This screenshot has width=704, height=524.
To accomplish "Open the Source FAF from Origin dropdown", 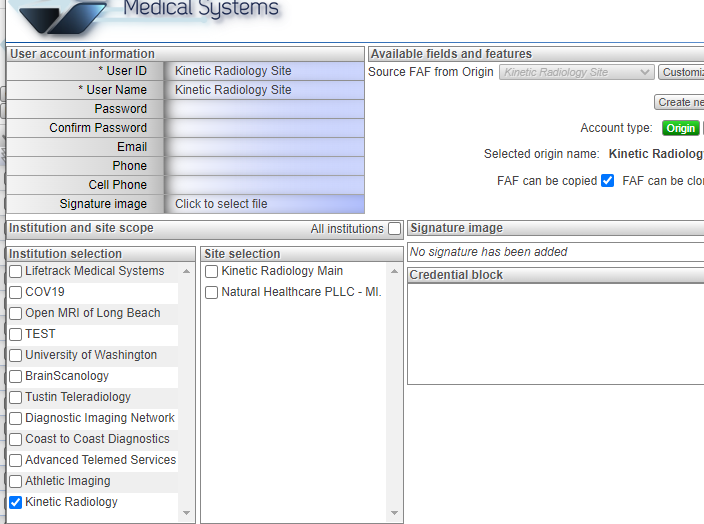I will pyautogui.click(x=577, y=72).
